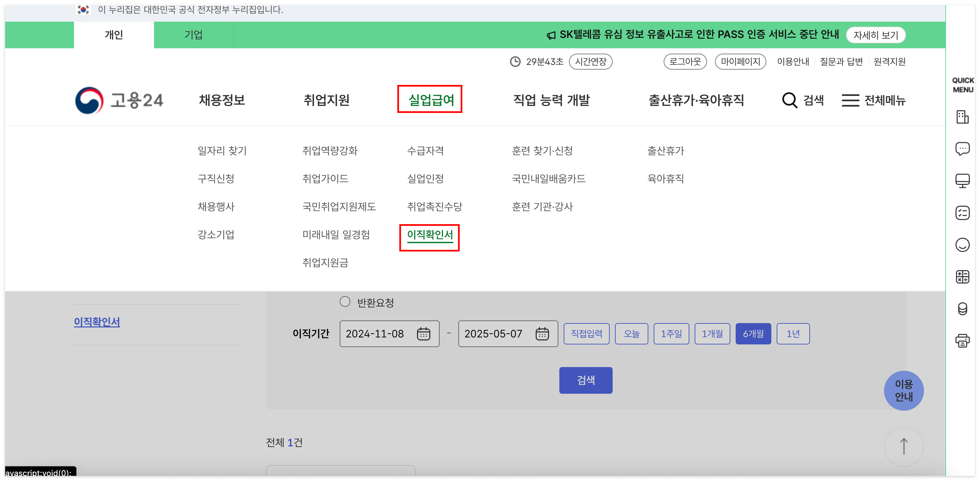Select the 1주일 period button
This screenshot has height=481, width=980.
pyautogui.click(x=671, y=334)
